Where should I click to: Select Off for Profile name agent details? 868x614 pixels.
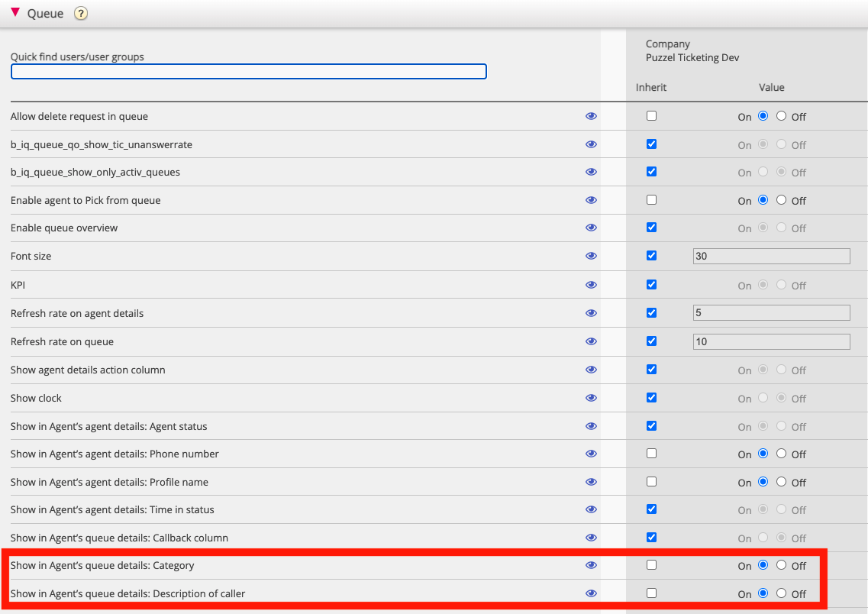(781, 482)
